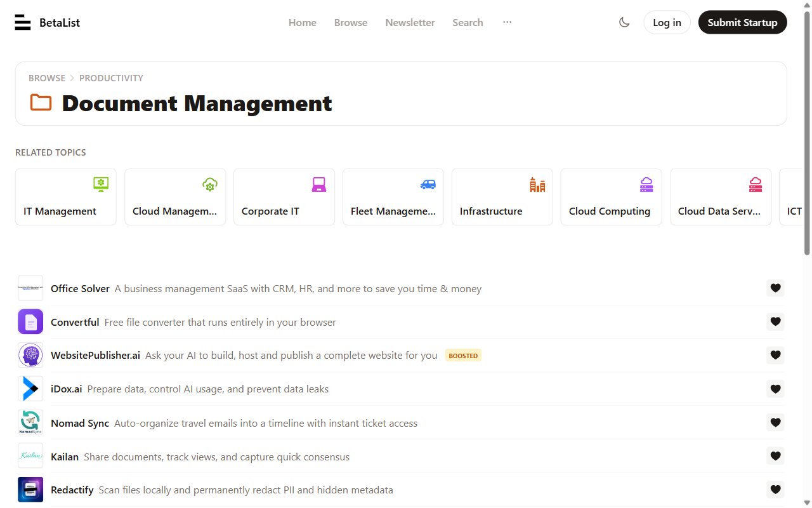The width and height of the screenshot is (812, 508).
Task: Like Redactify with heart icon
Action: [775, 490]
